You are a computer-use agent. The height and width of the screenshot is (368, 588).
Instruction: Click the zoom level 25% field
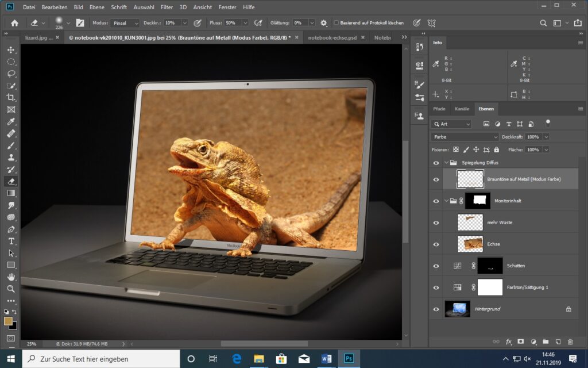[32, 344]
